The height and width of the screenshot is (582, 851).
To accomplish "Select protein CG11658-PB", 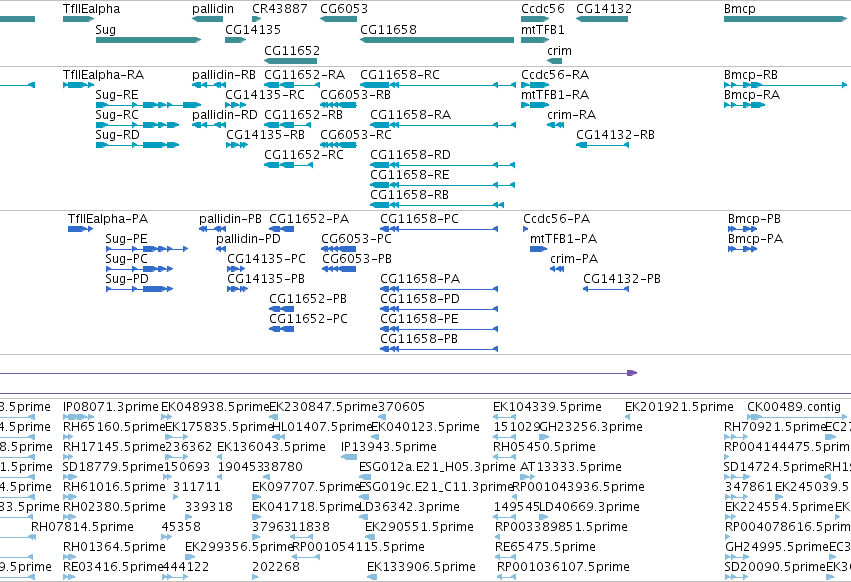I will 439,349.
